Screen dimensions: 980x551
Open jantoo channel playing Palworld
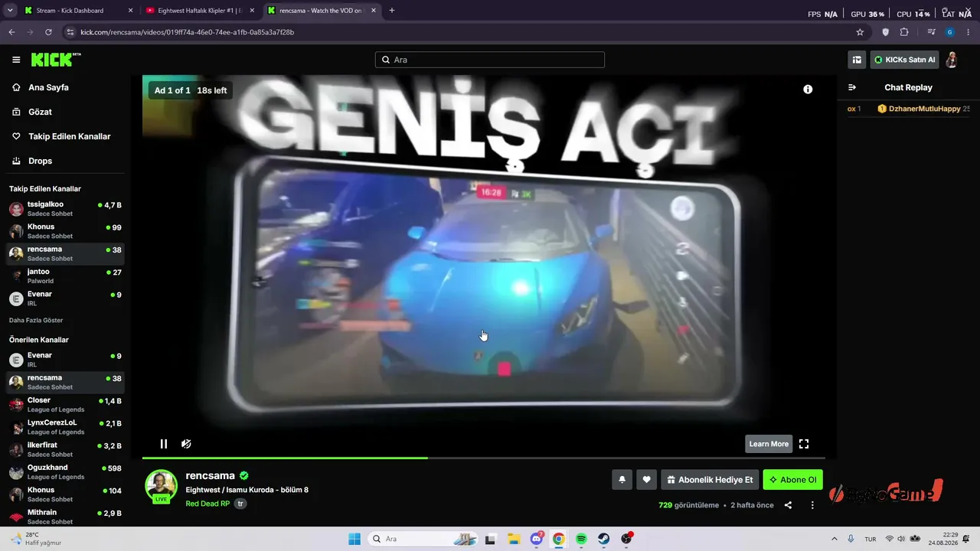click(x=65, y=276)
